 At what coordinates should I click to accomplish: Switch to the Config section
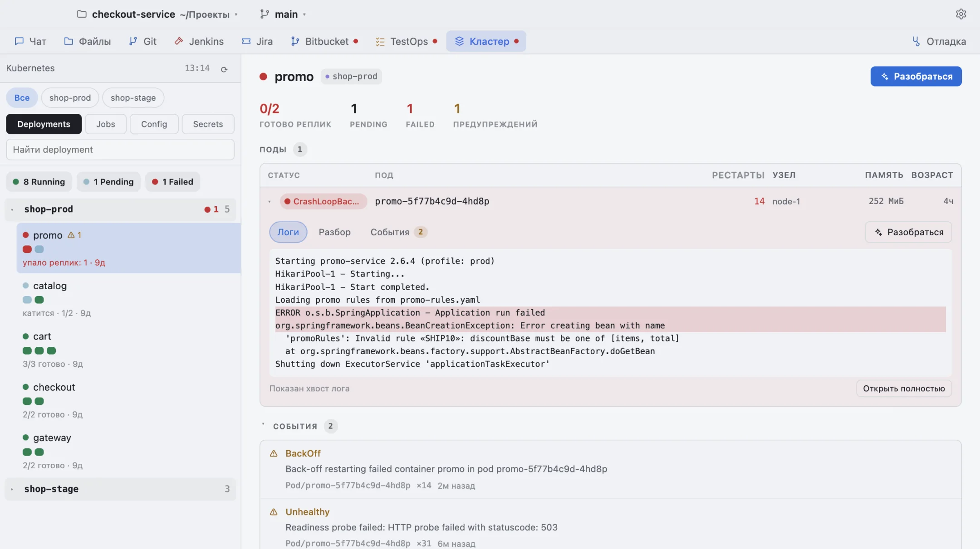point(154,124)
